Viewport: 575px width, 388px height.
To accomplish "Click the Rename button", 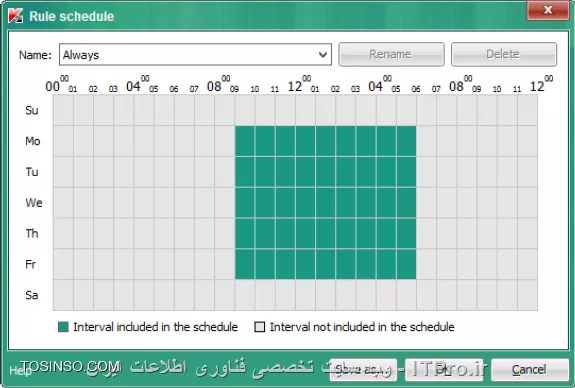I will (391, 54).
